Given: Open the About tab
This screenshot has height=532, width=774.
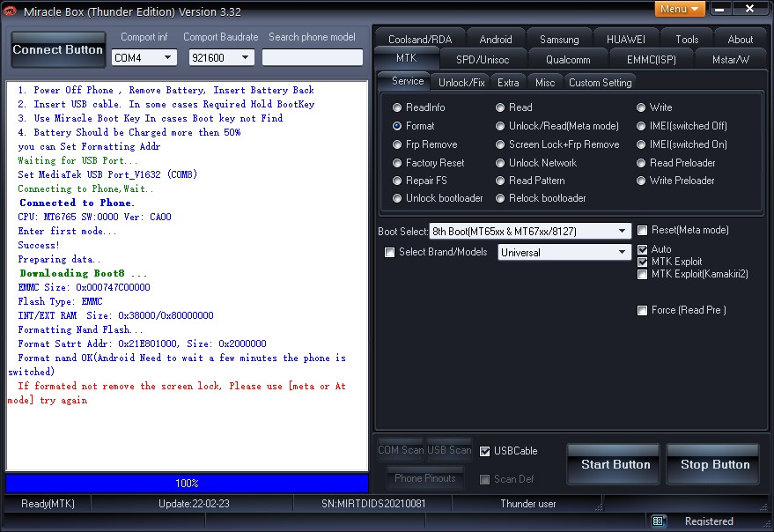Looking at the screenshot, I should (x=740, y=40).
